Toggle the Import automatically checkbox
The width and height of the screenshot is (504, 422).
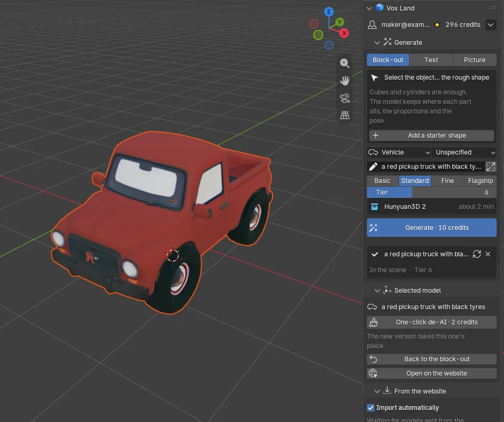371,408
